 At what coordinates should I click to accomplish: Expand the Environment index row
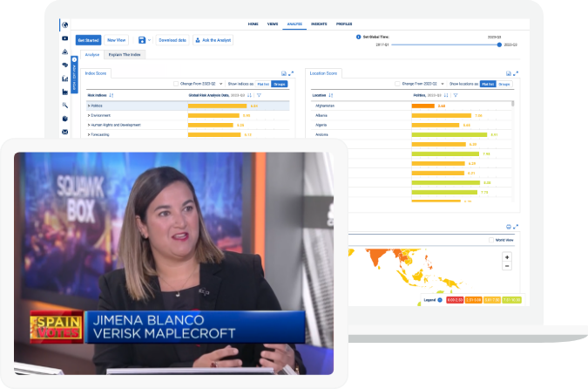(89, 116)
